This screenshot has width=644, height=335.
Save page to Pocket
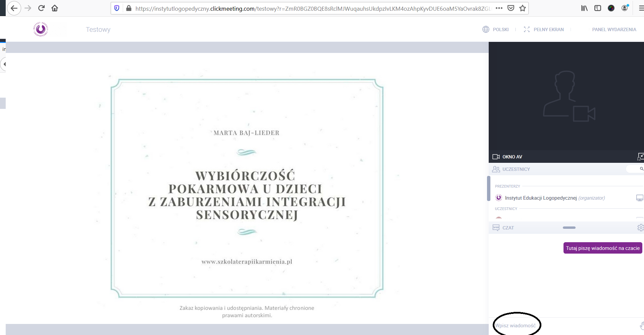coord(511,8)
